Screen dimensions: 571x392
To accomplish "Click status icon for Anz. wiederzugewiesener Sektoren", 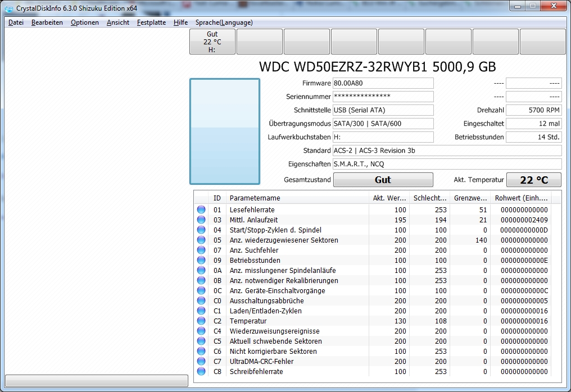I will tap(201, 240).
